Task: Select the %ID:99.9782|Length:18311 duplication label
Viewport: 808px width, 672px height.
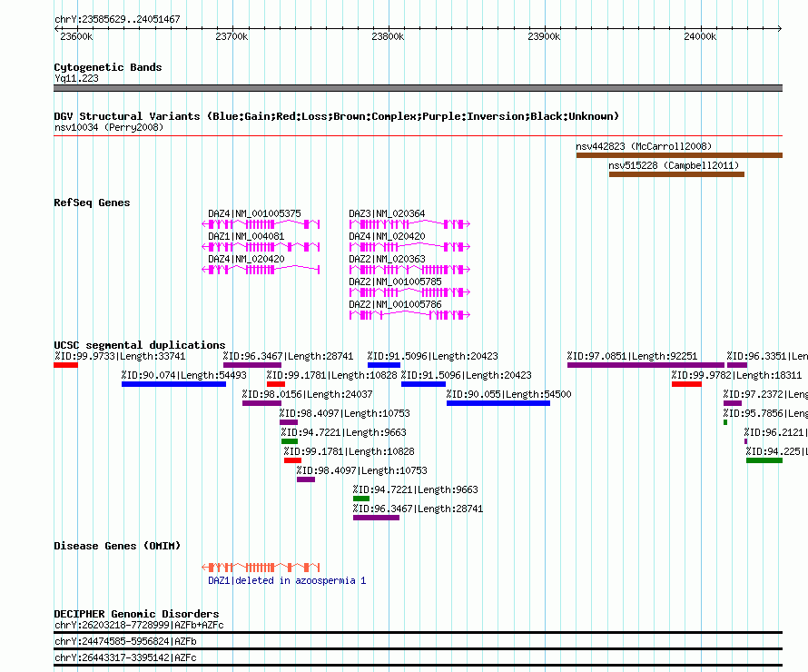Action: 736,375
